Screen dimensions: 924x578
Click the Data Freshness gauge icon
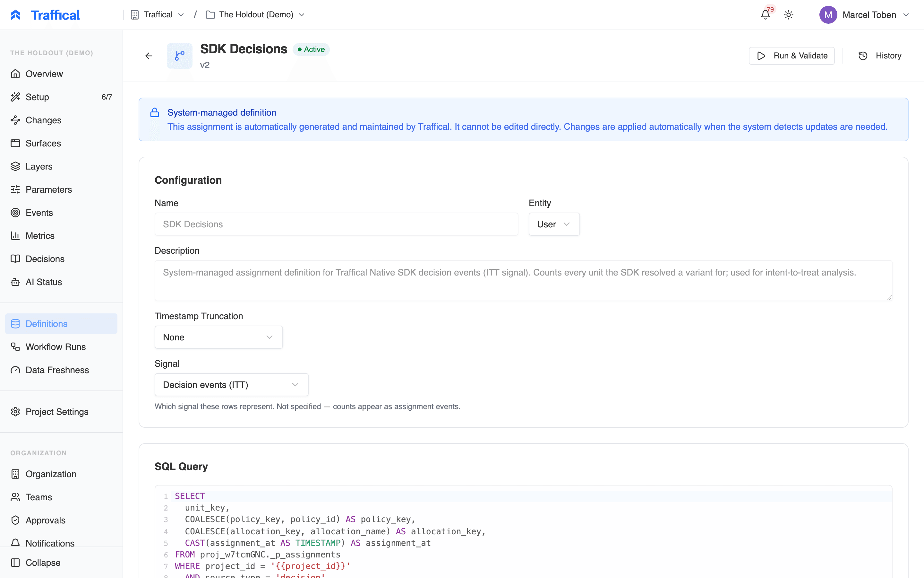coord(15,370)
